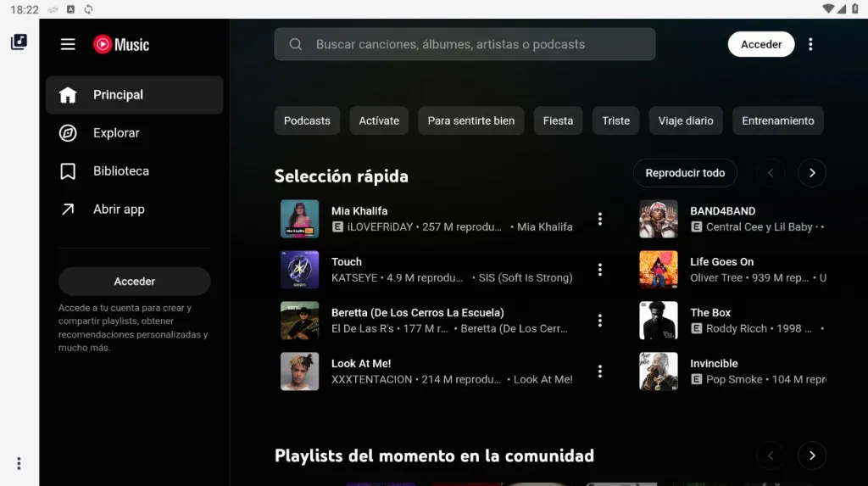Click the Life Goes On song title
This screenshot has height=486, width=868.
coord(722,262)
